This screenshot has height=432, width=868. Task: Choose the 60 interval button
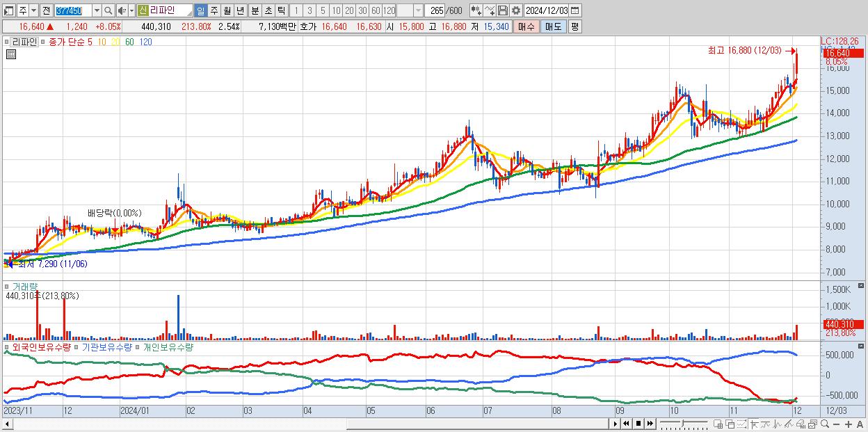pos(376,10)
